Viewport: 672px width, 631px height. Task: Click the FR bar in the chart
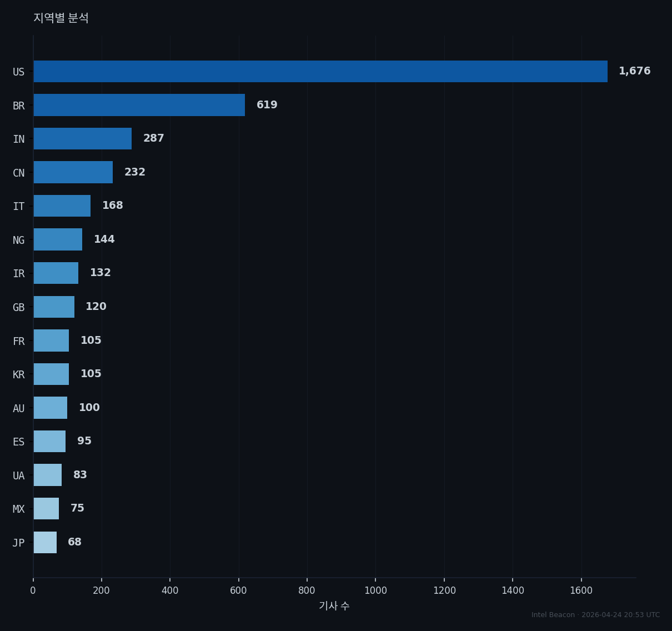tap(51, 340)
